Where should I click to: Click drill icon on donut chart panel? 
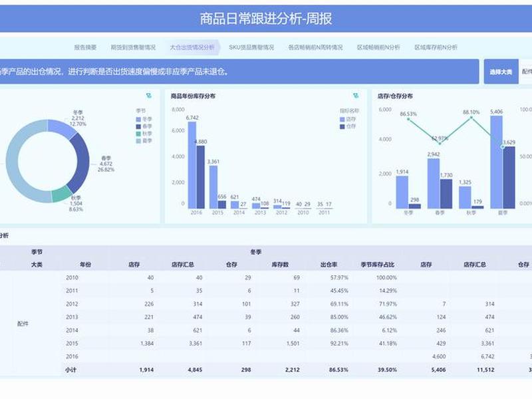[148, 96]
